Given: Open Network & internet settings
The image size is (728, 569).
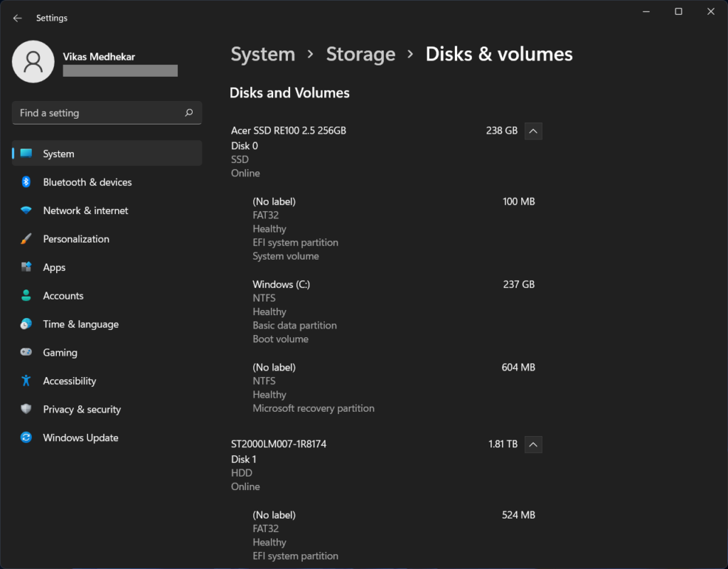Looking at the screenshot, I should point(107,211).
